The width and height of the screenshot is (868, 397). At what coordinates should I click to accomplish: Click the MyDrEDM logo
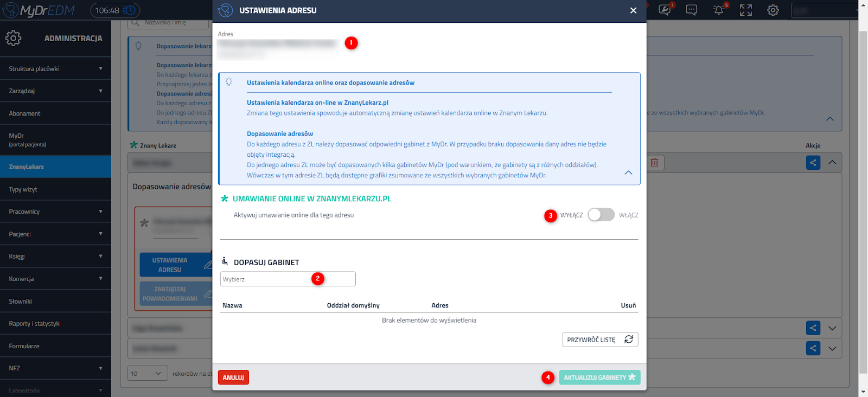coord(39,10)
